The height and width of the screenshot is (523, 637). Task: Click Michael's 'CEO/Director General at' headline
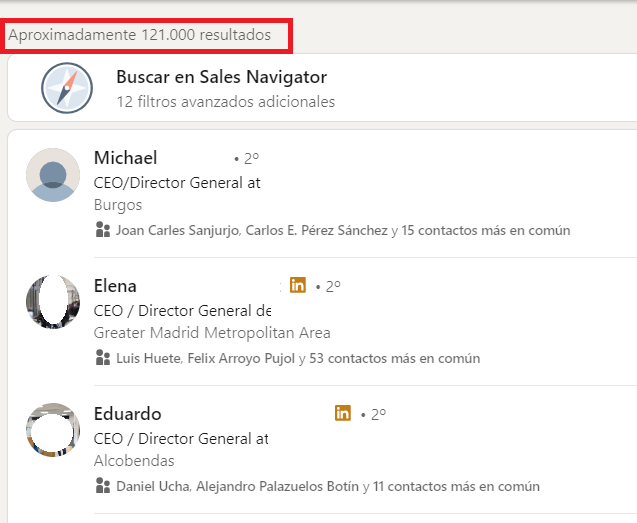[177, 183]
